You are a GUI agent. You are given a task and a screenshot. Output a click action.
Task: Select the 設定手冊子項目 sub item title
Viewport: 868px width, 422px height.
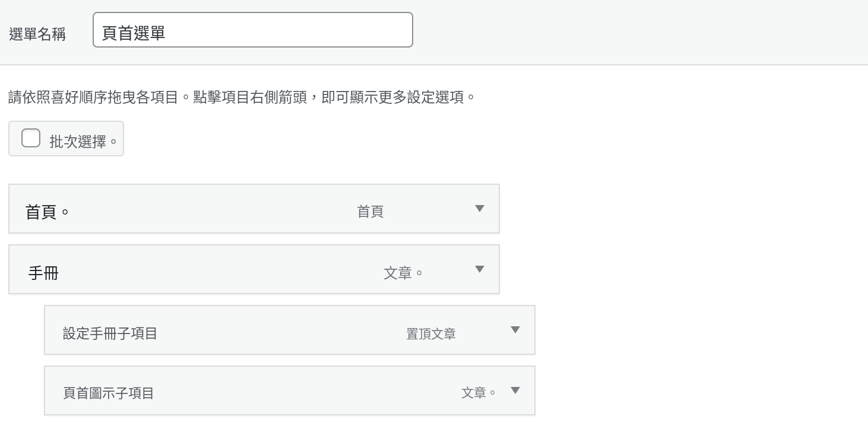tap(110, 333)
